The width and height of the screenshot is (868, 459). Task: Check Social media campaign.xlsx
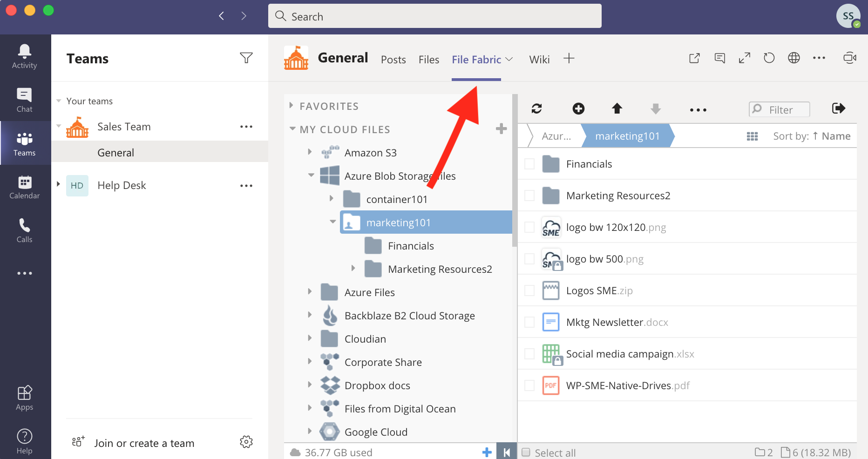(529, 354)
